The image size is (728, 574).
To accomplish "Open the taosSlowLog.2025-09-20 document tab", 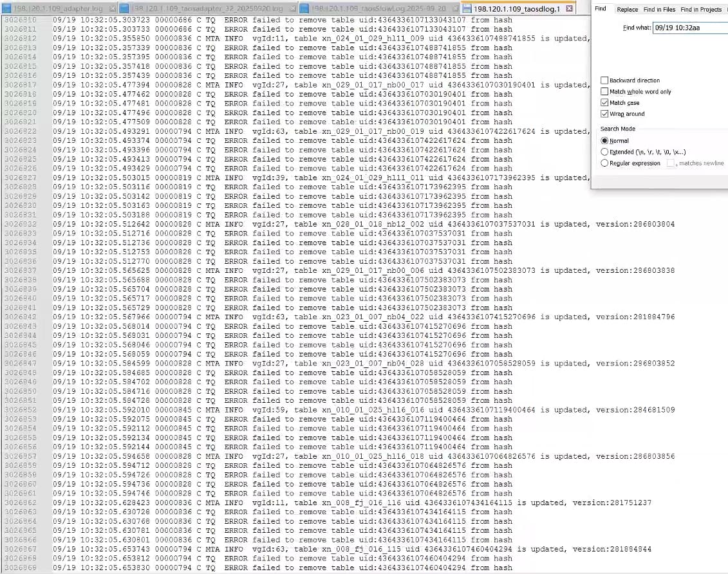I will 380,9.
